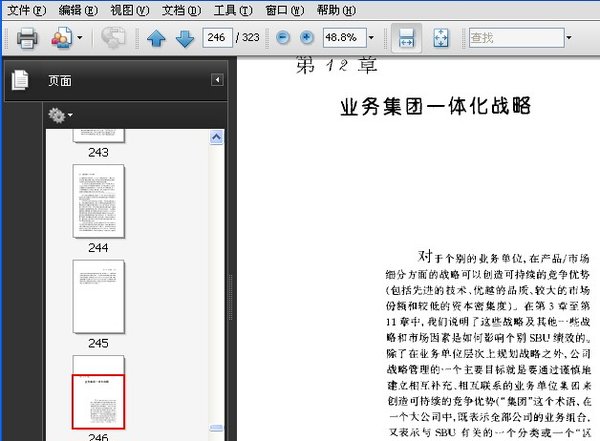This screenshot has width=600, height=441.
Task: Open the 文件(F) menu
Action: pyautogui.click(x=26, y=10)
